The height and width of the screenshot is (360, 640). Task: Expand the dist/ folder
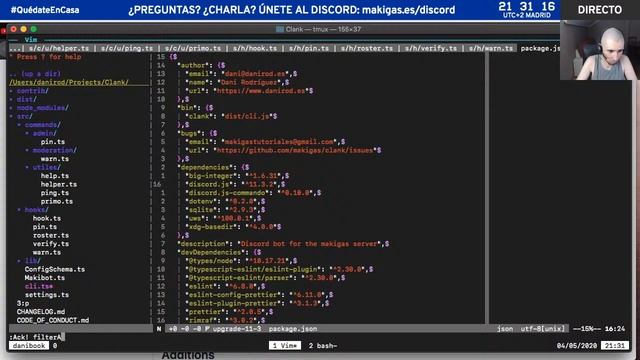coord(27,100)
